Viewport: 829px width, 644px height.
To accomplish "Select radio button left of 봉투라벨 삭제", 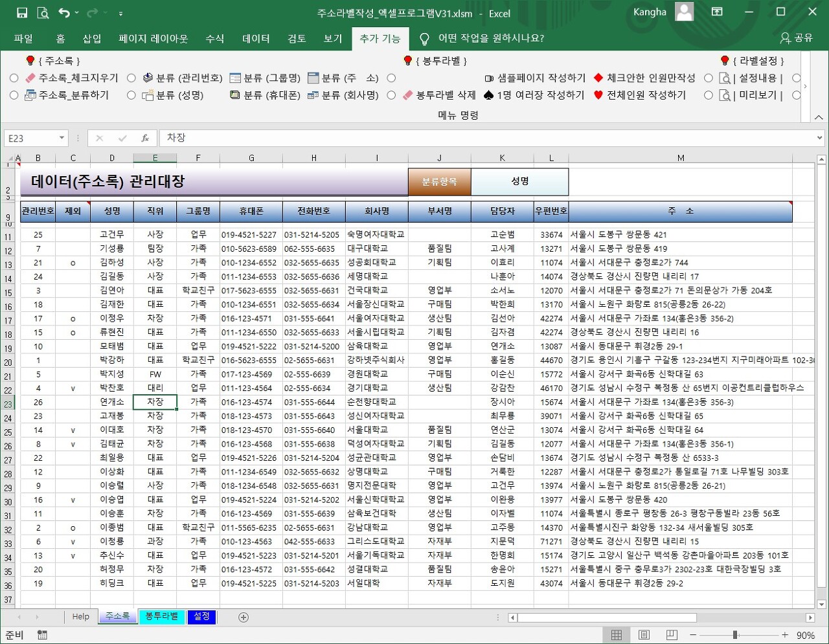I will pos(391,95).
